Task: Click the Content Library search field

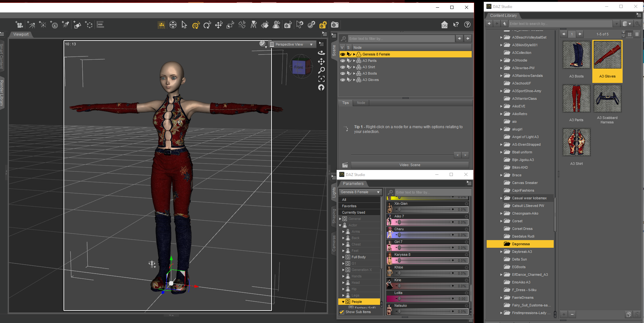Action: [561, 24]
